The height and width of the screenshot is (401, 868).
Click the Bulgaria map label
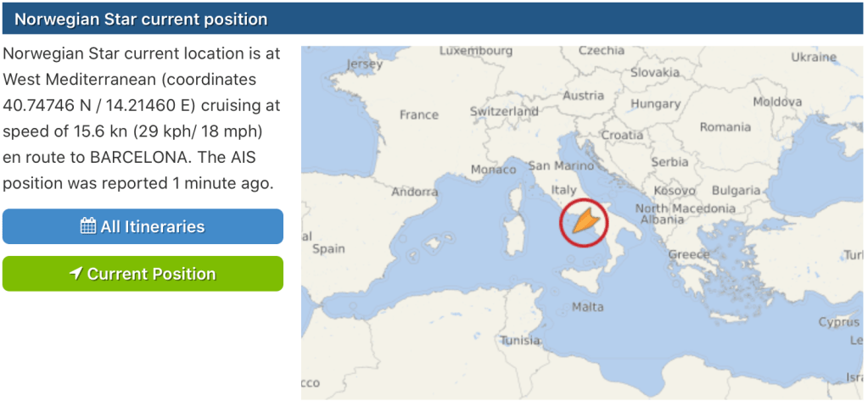coord(736,190)
